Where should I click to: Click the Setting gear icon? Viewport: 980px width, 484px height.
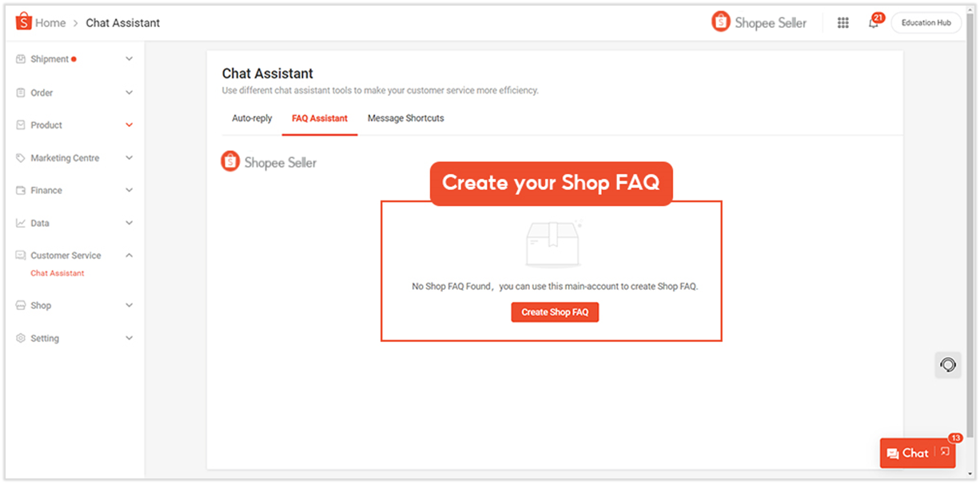[x=21, y=339]
